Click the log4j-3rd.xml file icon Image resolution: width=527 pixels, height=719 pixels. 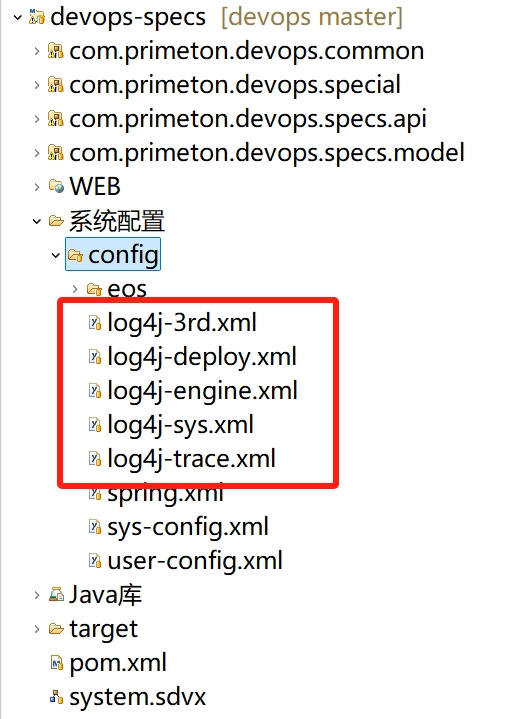(x=94, y=323)
